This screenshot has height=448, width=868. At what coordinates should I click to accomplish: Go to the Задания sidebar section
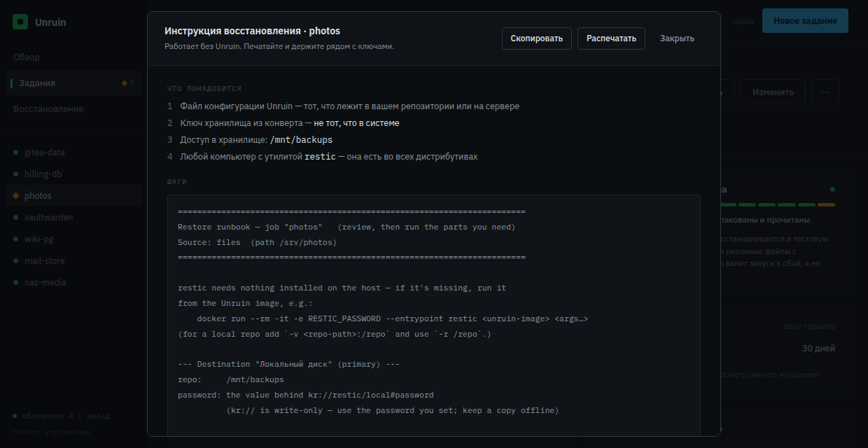coord(73,83)
